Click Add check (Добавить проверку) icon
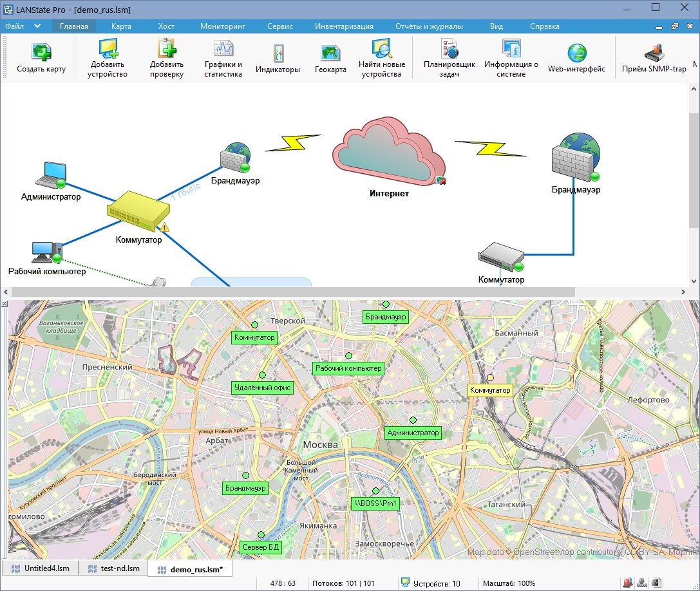The width and height of the screenshot is (700, 591). click(167, 48)
